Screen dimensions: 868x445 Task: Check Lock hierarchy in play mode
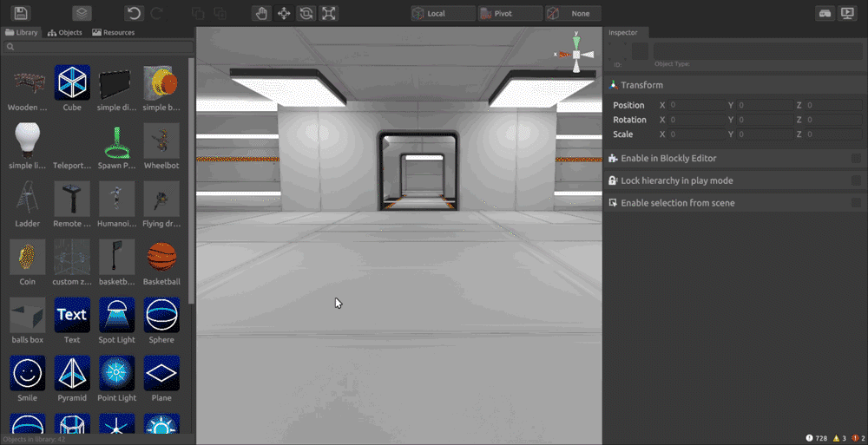click(x=856, y=180)
